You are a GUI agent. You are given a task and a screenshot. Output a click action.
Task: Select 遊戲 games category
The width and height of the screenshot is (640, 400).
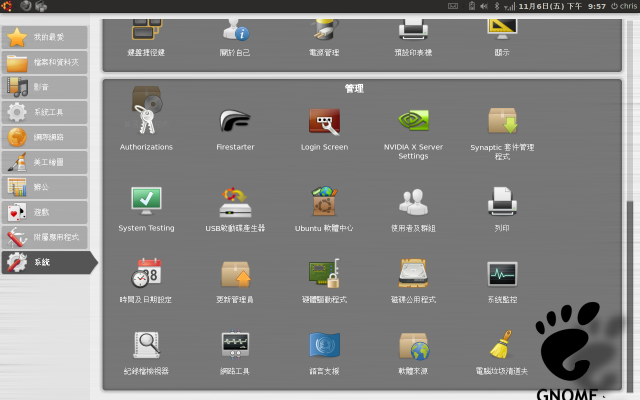pos(44,212)
